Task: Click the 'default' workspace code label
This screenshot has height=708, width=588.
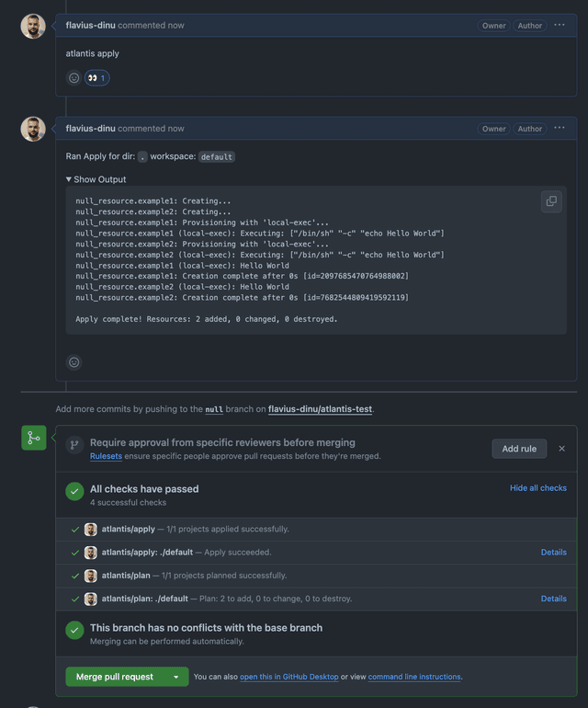Action: click(217, 156)
